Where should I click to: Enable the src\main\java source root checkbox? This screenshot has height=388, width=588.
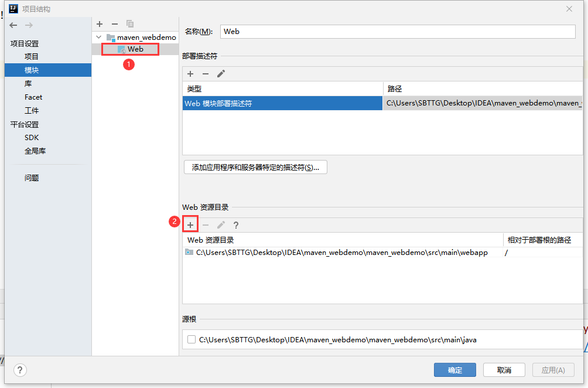click(x=192, y=339)
